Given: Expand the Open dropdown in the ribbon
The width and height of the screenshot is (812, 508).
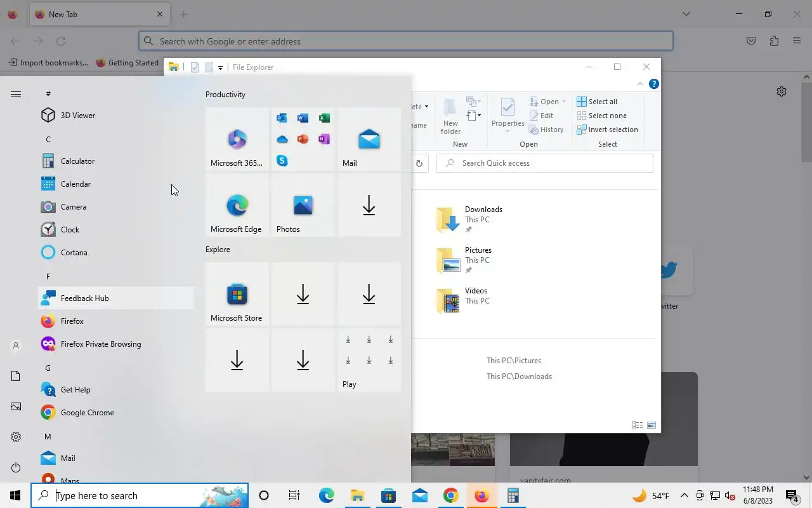Looking at the screenshot, I should click(547, 102).
